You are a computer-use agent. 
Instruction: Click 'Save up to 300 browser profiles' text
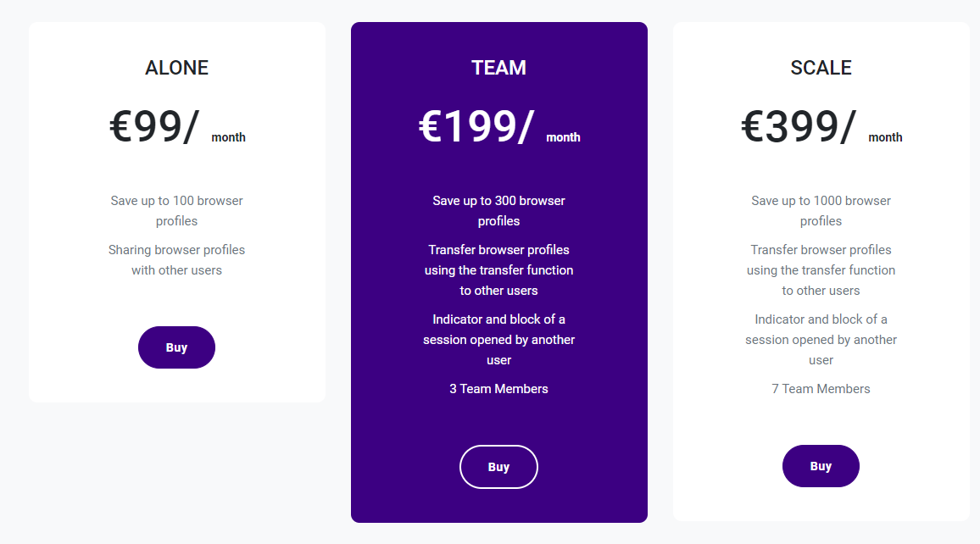coord(498,210)
